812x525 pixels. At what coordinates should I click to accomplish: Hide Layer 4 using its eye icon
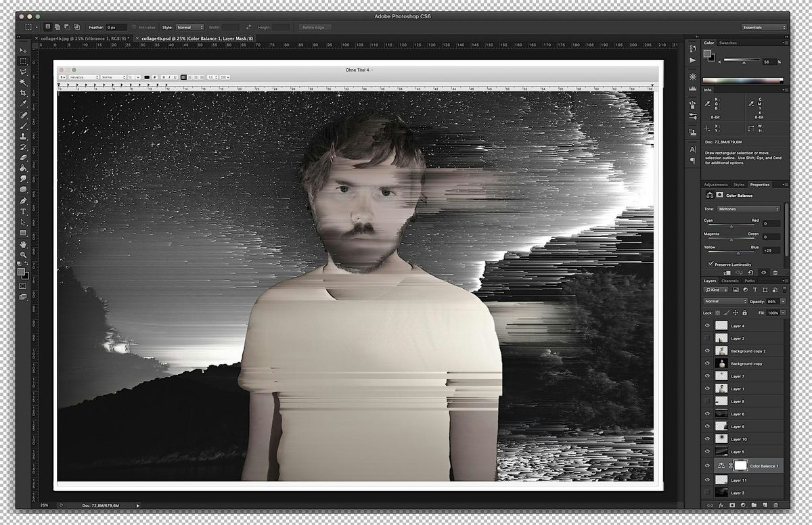tap(707, 326)
